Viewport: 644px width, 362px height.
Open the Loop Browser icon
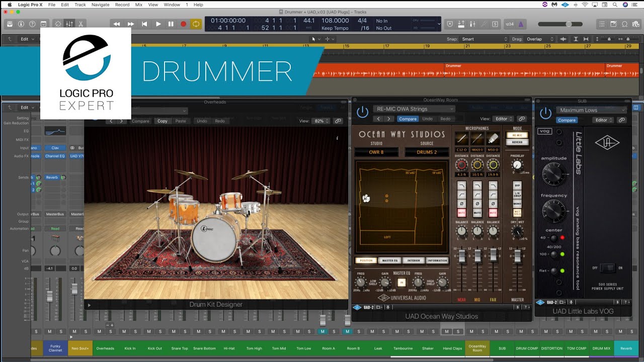(x=625, y=24)
